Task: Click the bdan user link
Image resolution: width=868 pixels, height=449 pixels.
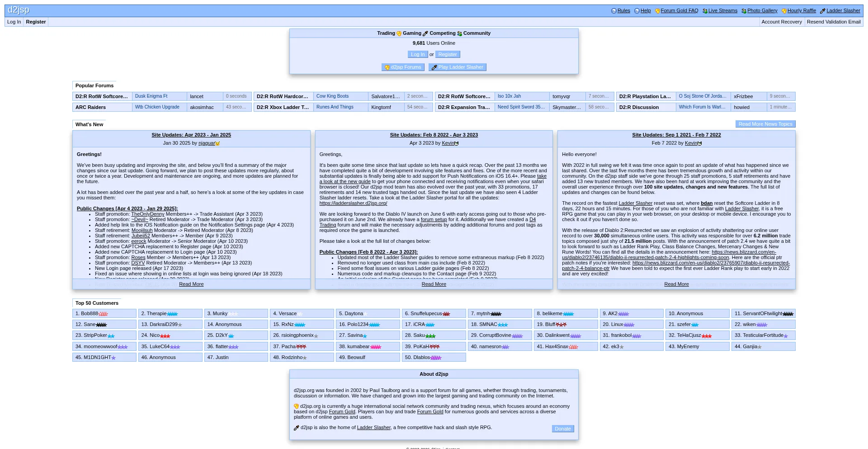Action: 707,203
